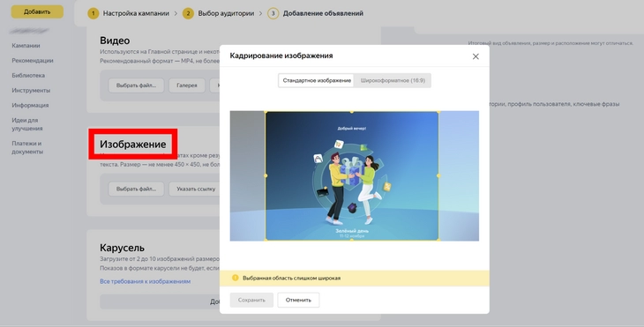Viewport: 644px width, 327px height.
Task: Open Все требования к изображениям link
Action: point(145,281)
